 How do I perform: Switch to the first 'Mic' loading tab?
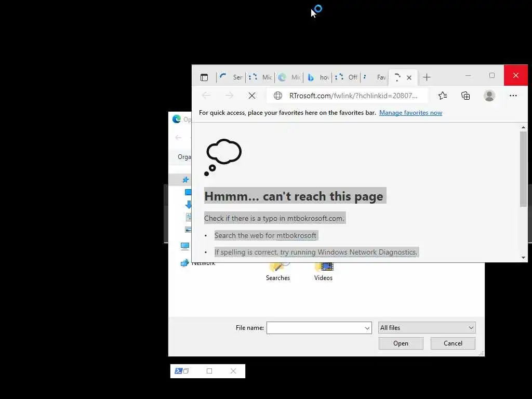point(260,77)
